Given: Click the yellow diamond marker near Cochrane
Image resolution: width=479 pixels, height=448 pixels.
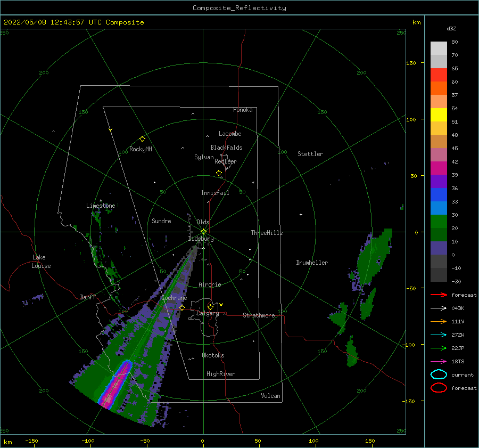Looking at the screenshot, I should coord(183,307).
